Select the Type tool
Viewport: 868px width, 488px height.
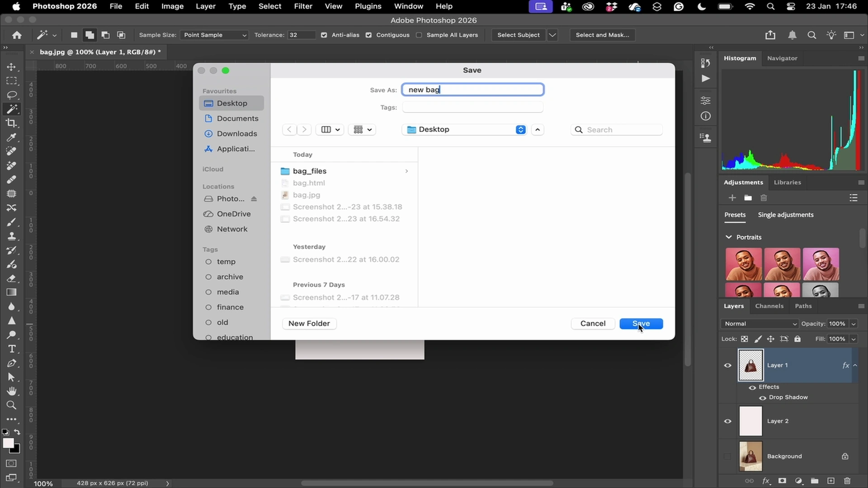[12, 349]
